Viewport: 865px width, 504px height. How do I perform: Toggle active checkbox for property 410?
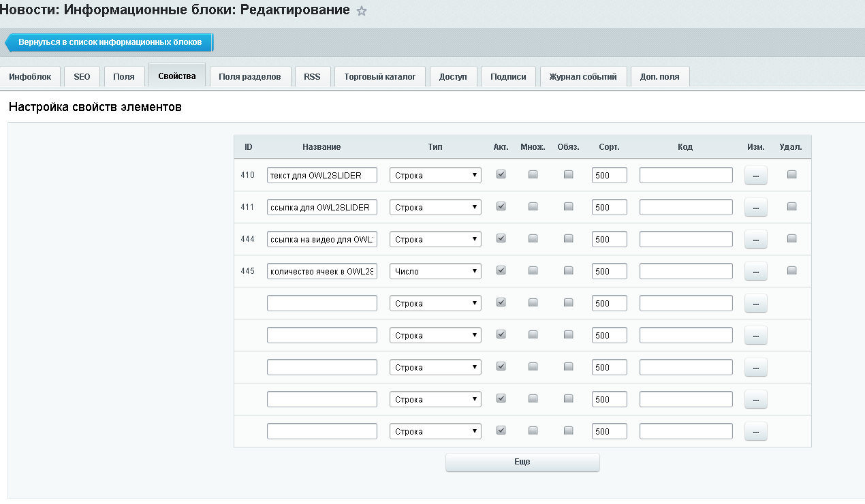pyautogui.click(x=501, y=174)
